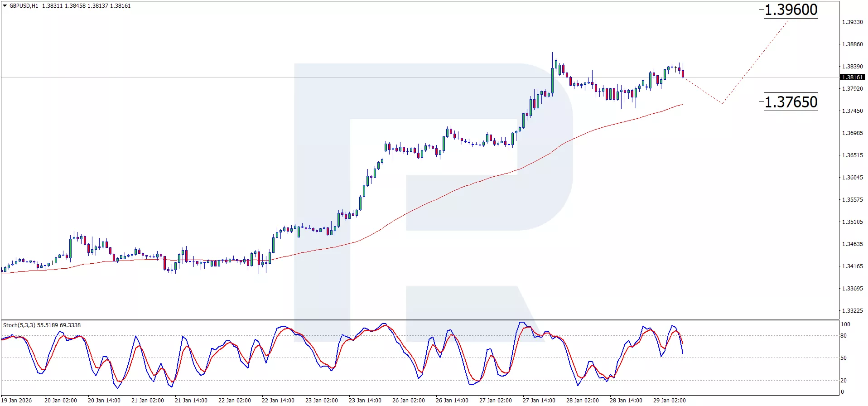
Task: Click the dropdown triangle beside GBPUSD,H1
Action: click(x=5, y=6)
